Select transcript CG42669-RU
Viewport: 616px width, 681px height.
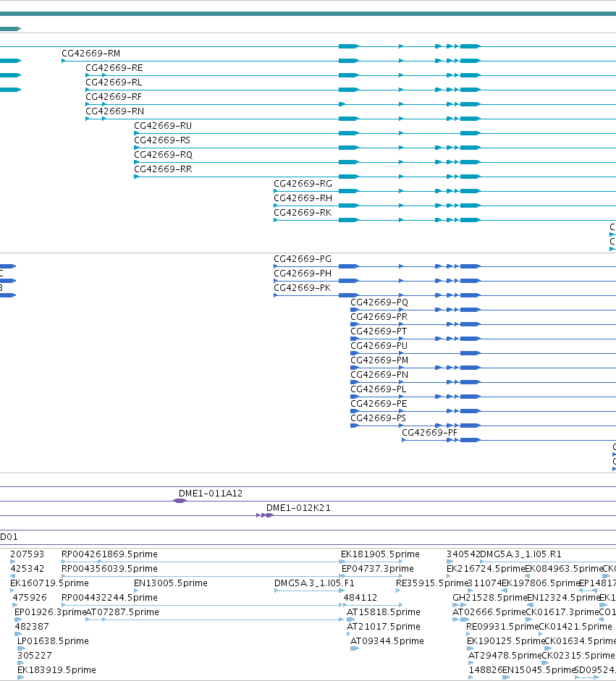pos(163,125)
